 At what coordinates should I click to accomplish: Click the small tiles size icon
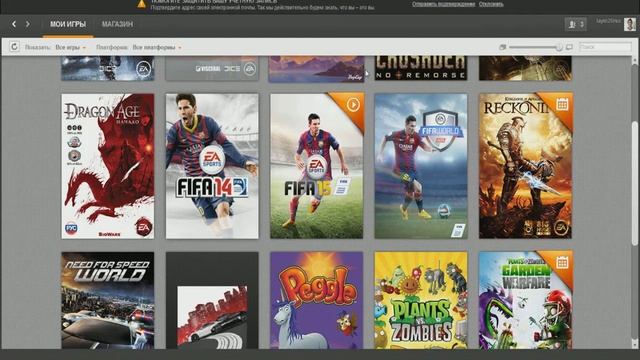tap(503, 47)
